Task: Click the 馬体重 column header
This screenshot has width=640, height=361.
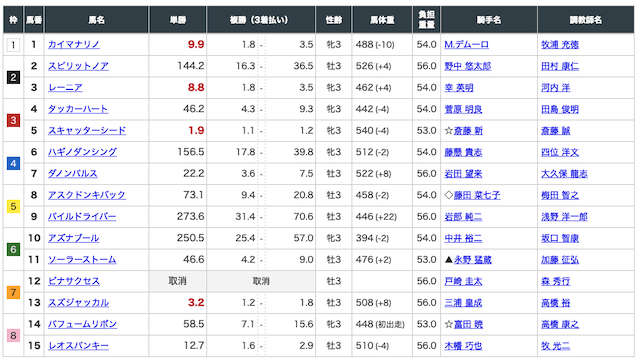Action: (382, 20)
